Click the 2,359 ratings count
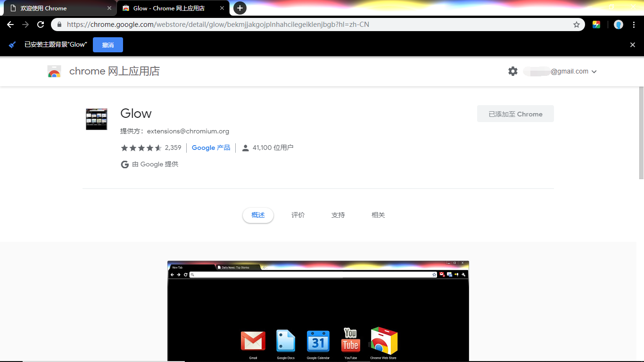Screen dimensions: 644x362 pyautogui.click(x=173, y=148)
